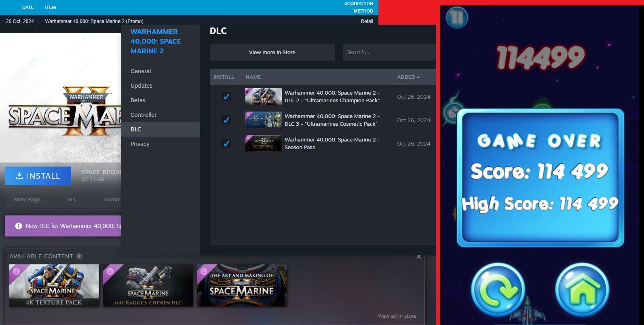Open the 4K Texture Pack thumbnail
The image size is (644, 325).
point(54,285)
